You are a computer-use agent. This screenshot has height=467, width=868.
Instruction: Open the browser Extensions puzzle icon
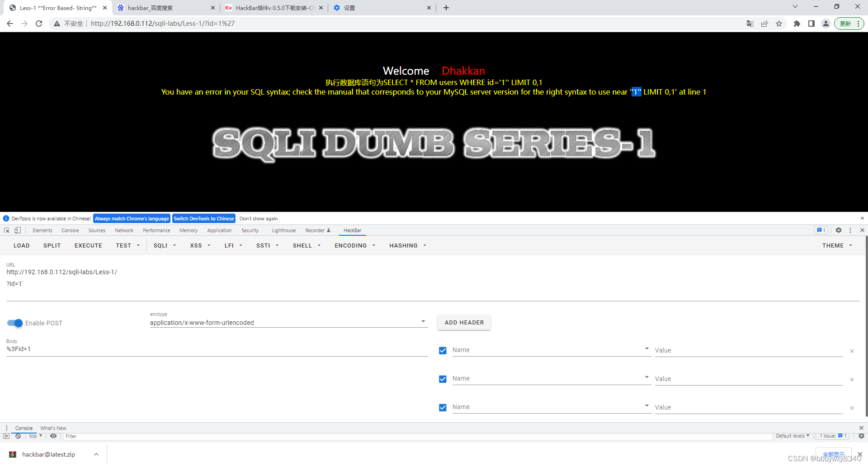tap(797, 23)
